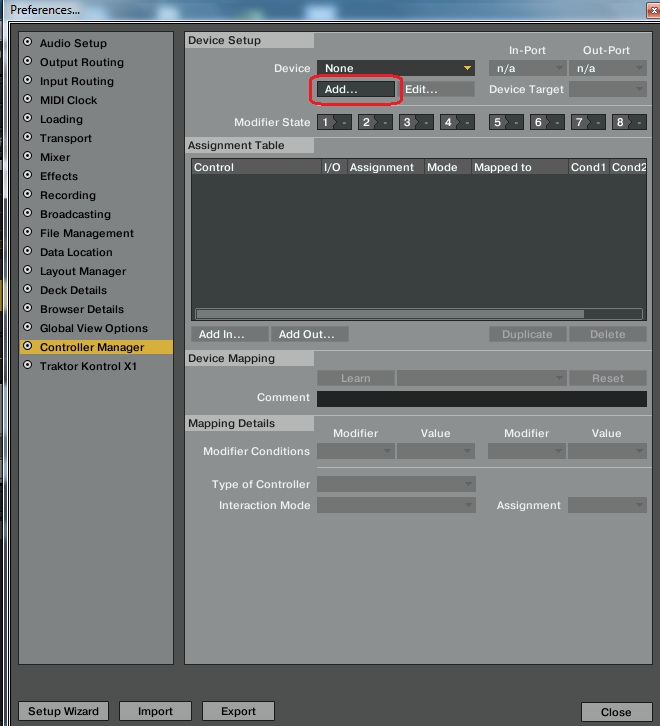Open the Type of Controller dropdown
Image resolution: width=660 pixels, height=726 pixels.
[396, 484]
